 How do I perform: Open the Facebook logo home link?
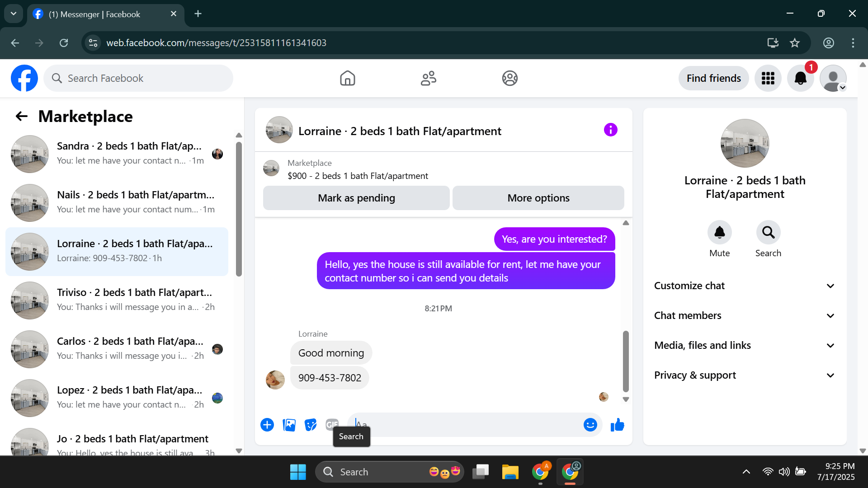[24, 78]
